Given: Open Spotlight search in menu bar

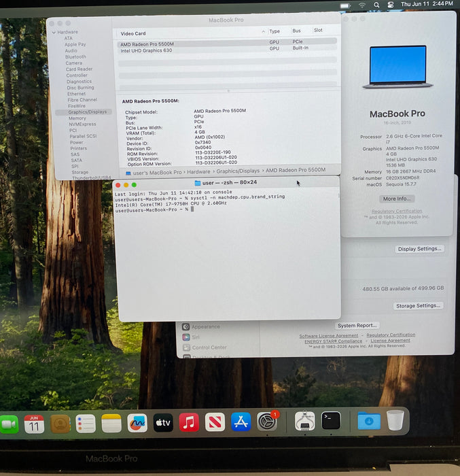Looking at the screenshot, I should pyautogui.click(x=376, y=5).
